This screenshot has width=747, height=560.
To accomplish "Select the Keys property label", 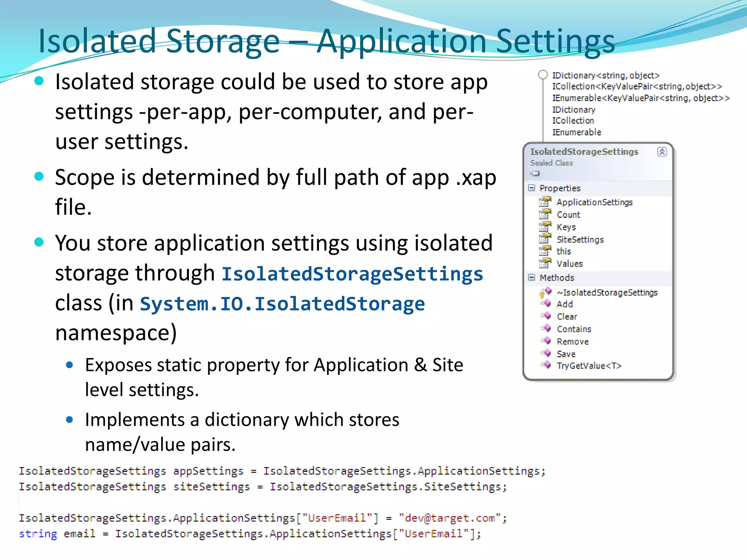I will (x=566, y=227).
